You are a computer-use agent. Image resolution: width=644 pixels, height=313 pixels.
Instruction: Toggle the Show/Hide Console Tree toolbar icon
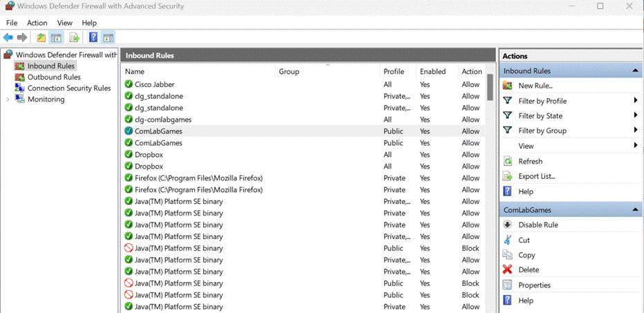click(55, 38)
